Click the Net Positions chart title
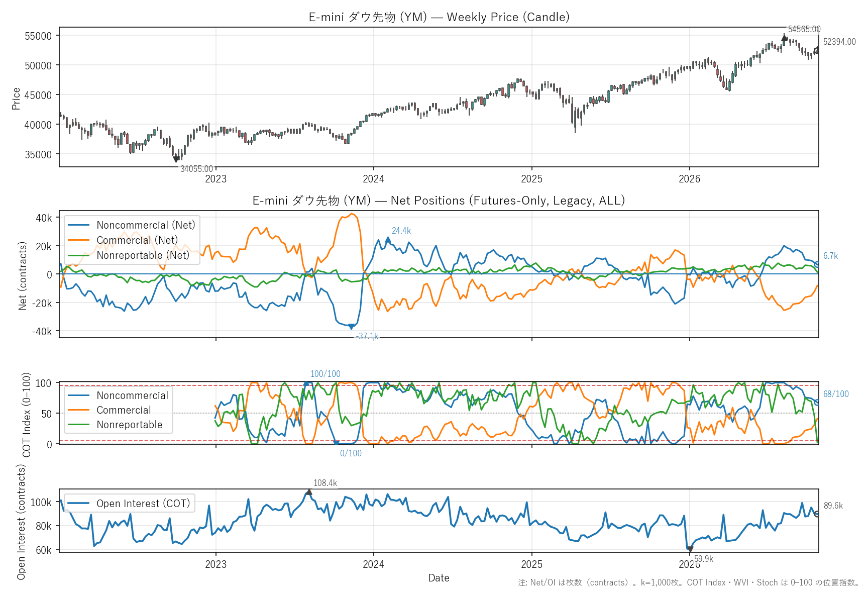Viewport: 868px width, 593px height. pyautogui.click(x=439, y=201)
